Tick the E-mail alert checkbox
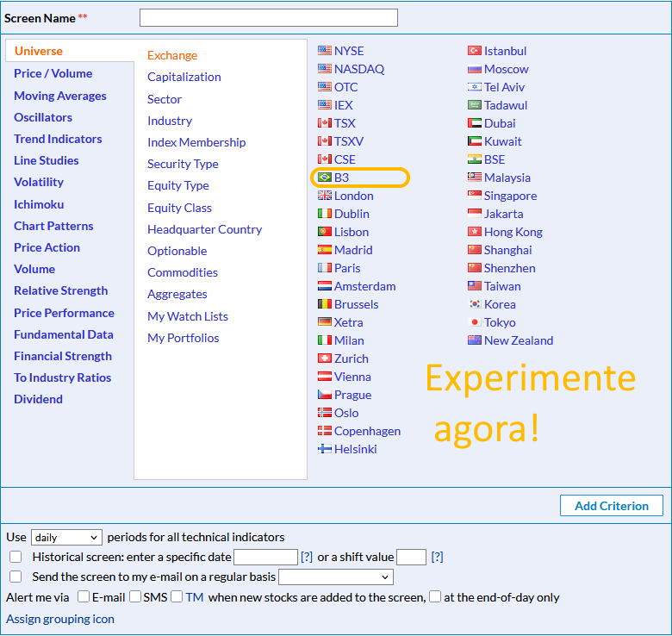 tap(84, 596)
